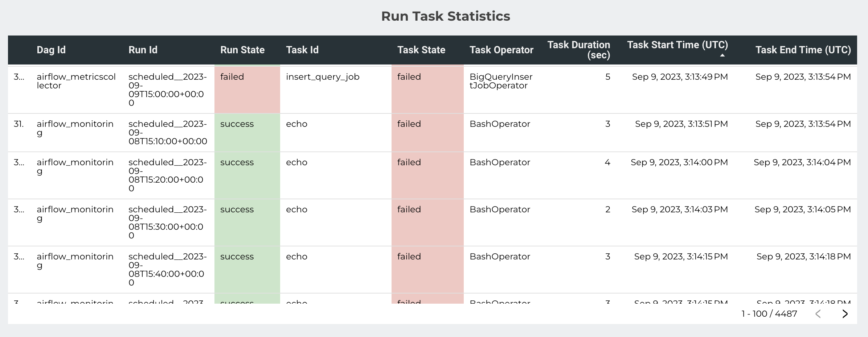This screenshot has height=337, width=868.
Task: Sort table by Task Id header
Action: pos(302,50)
